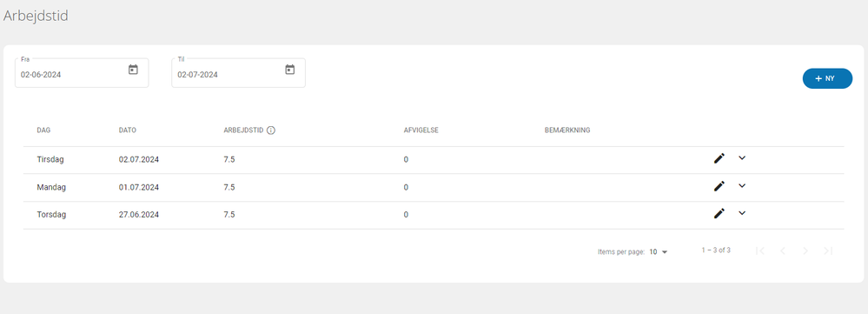Select the Afvigelse 0 in Torsdag row

[x=406, y=214]
